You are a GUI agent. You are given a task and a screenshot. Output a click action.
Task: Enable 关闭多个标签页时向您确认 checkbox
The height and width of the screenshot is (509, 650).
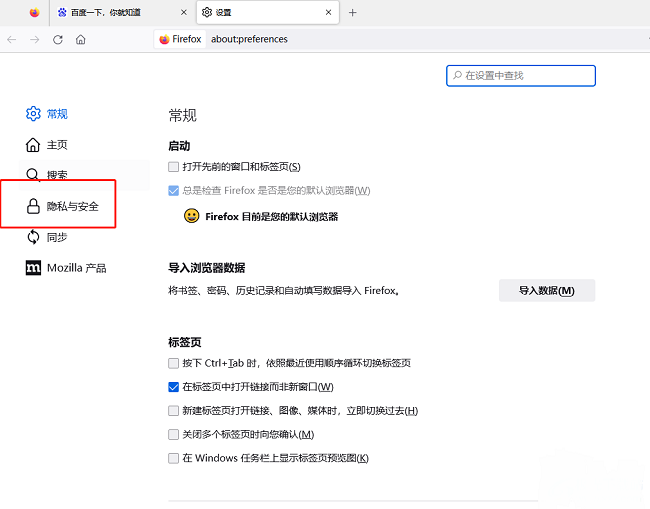pyautogui.click(x=173, y=434)
